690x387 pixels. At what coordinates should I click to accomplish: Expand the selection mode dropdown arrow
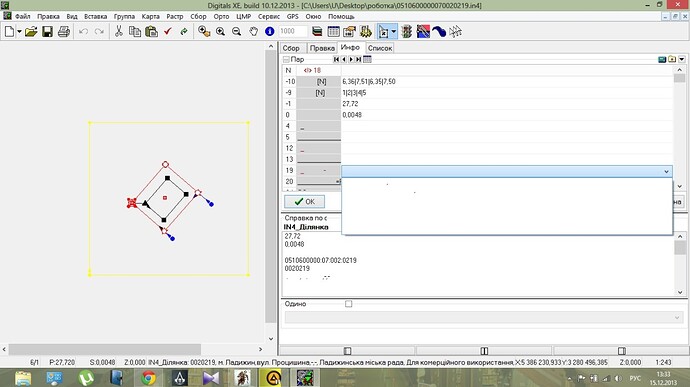(394, 32)
